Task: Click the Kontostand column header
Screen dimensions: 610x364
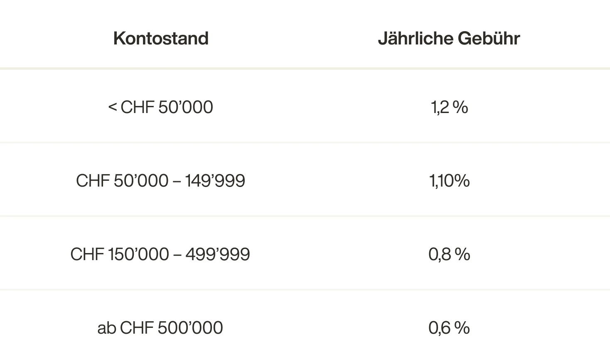Action: 161,38
